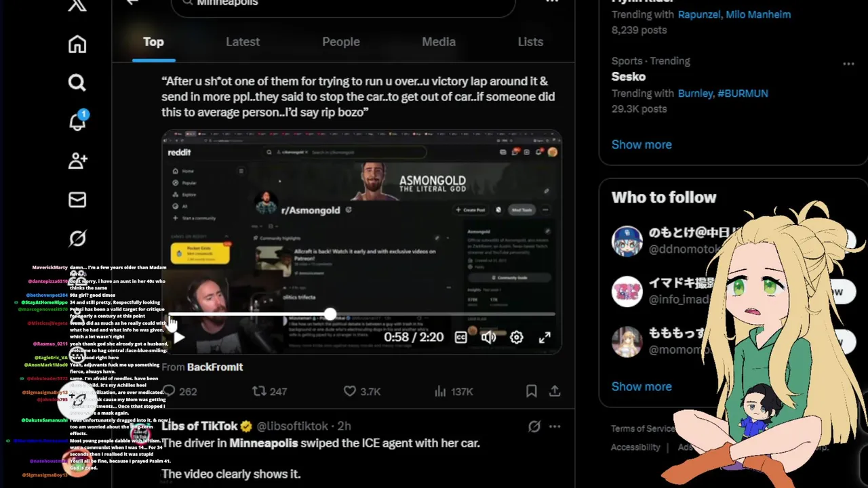
Task: Switch to the Media tab
Action: coord(439,42)
